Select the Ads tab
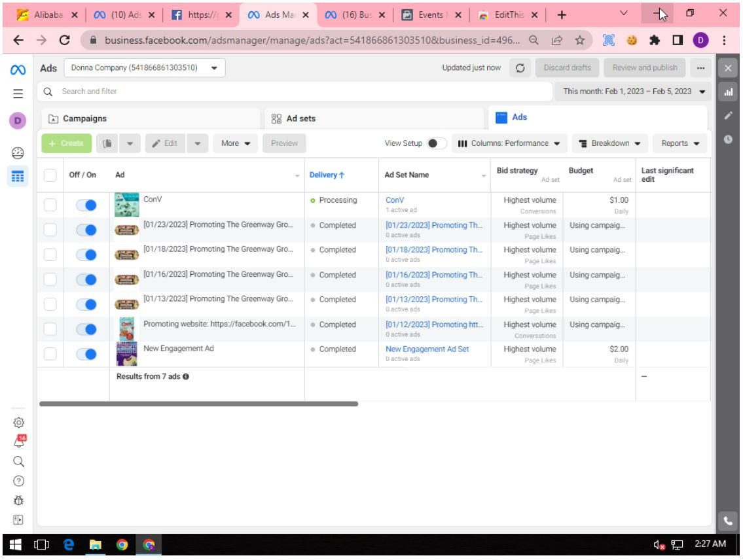 point(598,117)
